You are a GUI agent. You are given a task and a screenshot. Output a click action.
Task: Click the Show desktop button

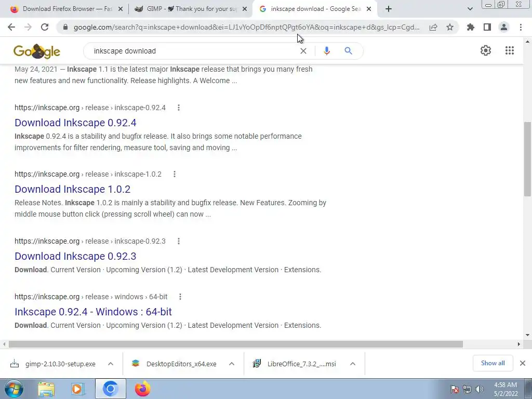[528, 389]
